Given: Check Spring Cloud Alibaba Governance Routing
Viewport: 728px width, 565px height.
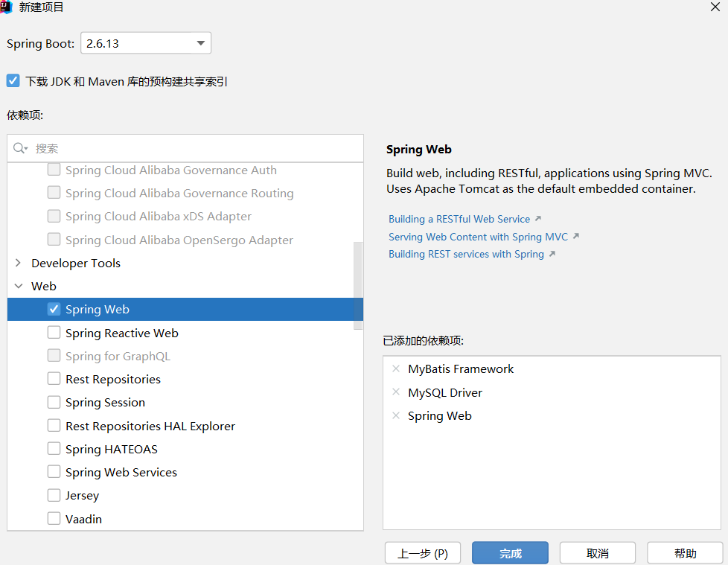Looking at the screenshot, I should tap(54, 193).
